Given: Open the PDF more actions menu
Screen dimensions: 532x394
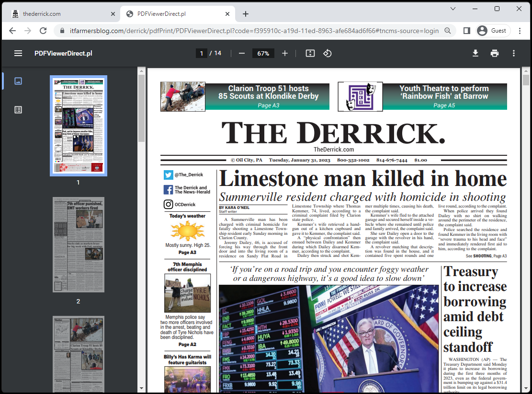Looking at the screenshot, I should pos(513,53).
